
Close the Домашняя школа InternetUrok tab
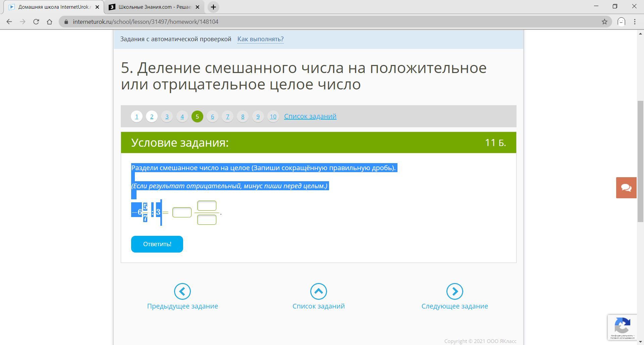pyautogui.click(x=97, y=7)
